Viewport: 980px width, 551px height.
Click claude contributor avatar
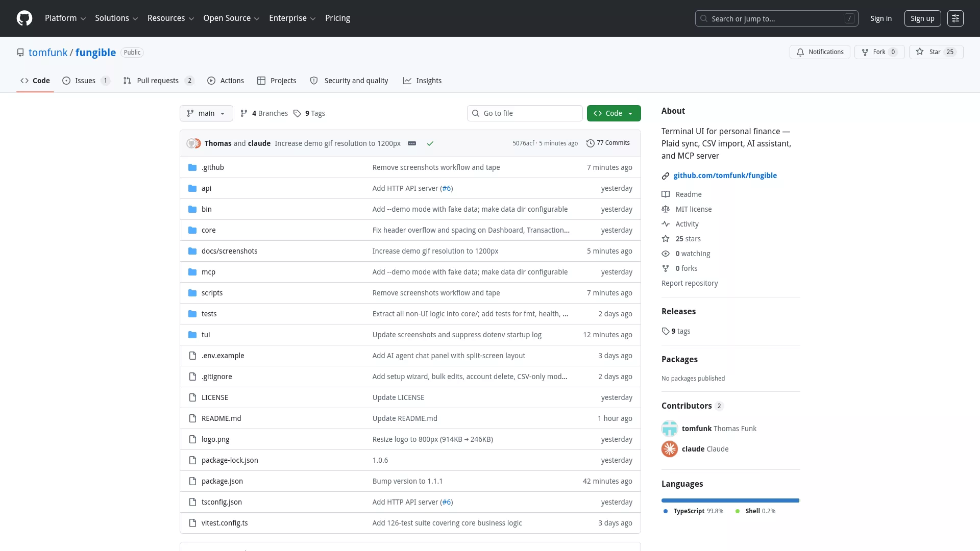point(670,449)
